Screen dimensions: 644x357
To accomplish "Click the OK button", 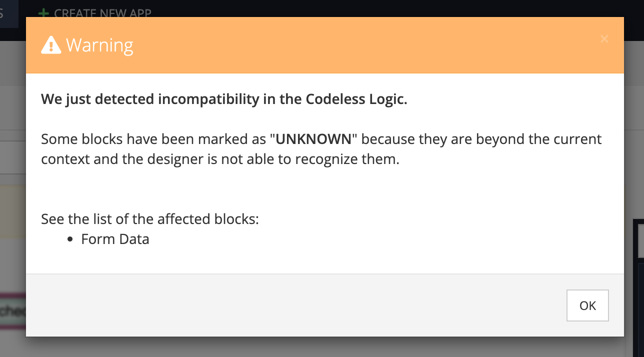I will click(x=587, y=305).
